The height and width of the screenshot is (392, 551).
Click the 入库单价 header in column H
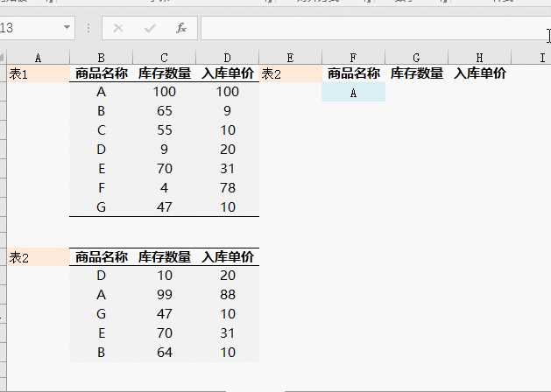(x=480, y=74)
